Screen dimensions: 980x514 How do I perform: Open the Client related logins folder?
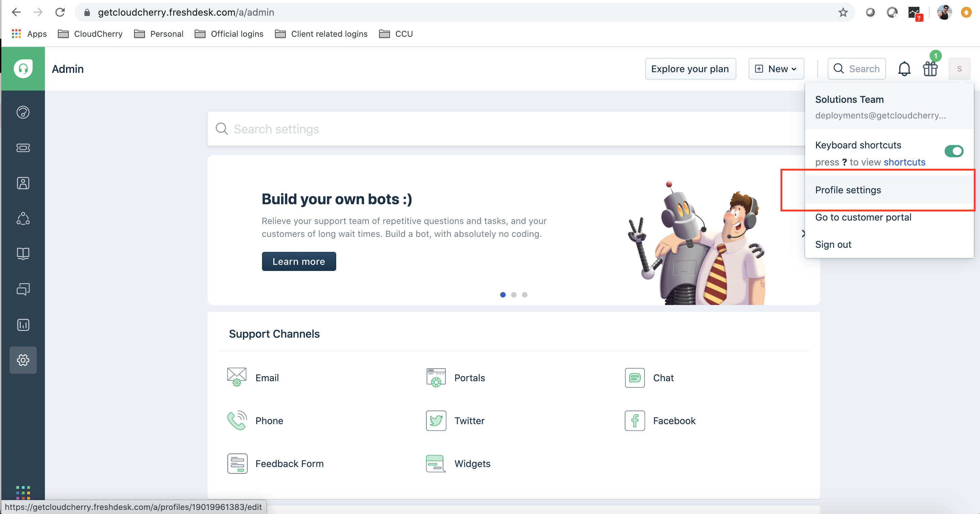321,34
